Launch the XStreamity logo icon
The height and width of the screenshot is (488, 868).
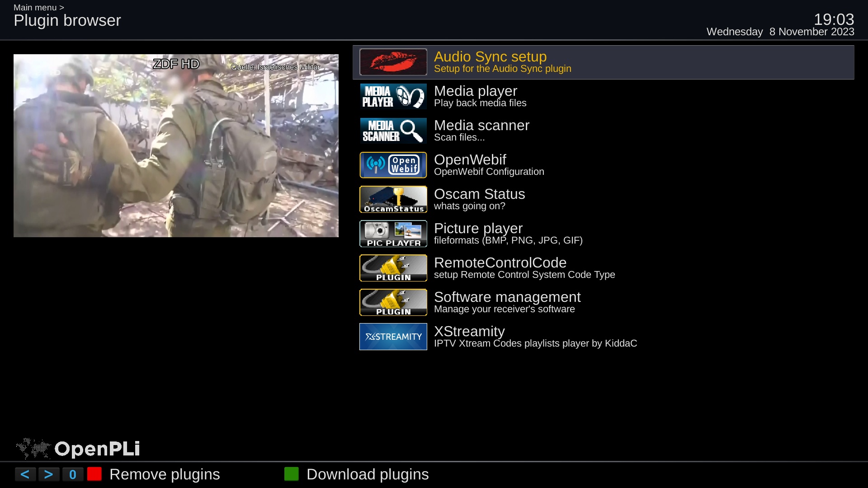tap(393, 337)
